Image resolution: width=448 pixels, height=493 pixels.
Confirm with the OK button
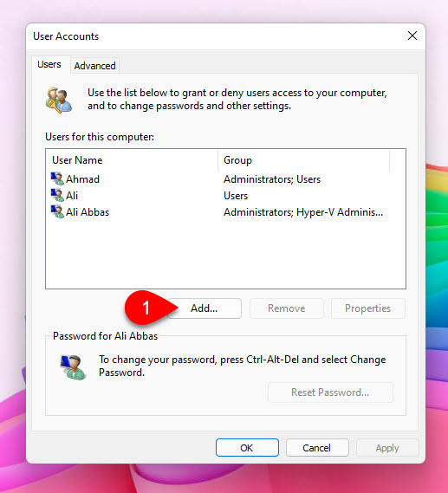click(247, 448)
